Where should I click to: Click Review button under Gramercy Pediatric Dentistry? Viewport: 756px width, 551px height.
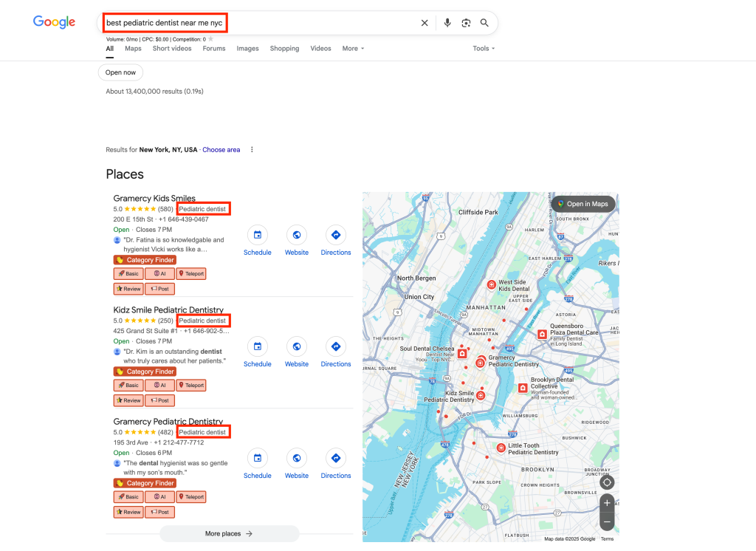pos(128,512)
